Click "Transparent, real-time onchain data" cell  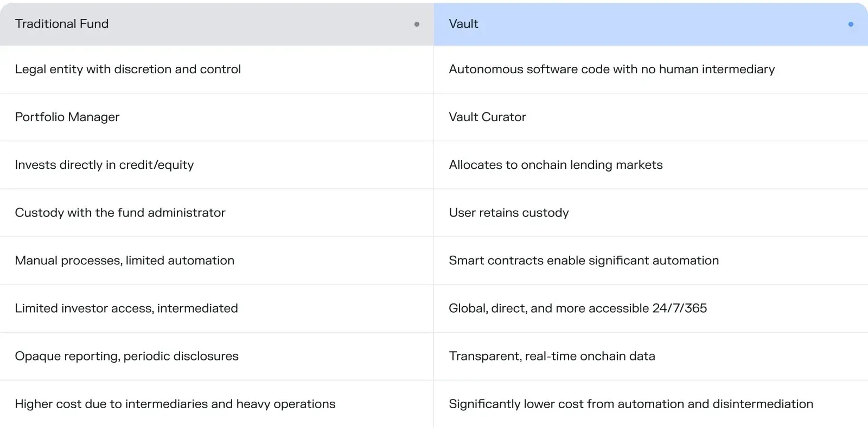tap(552, 356)
